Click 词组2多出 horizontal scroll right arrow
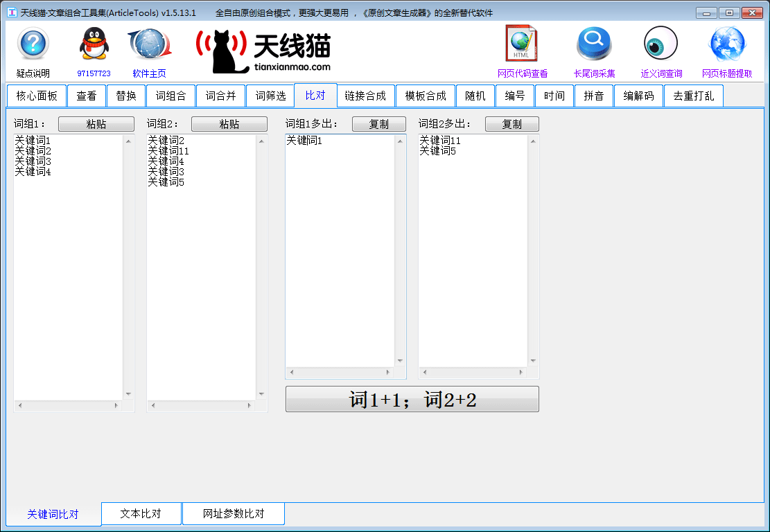The height and width of the screenshot is (532, 770). pyautogui.click(x=521, y=372)
